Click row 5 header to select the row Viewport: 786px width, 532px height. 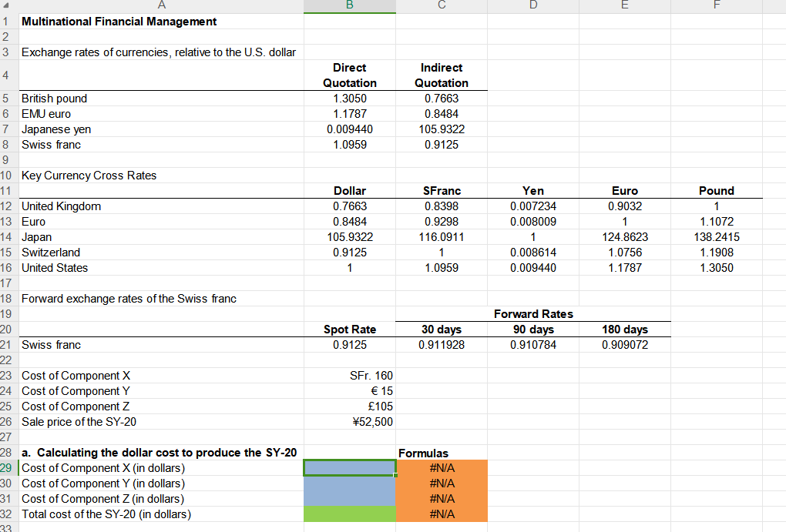coord(8,98)
